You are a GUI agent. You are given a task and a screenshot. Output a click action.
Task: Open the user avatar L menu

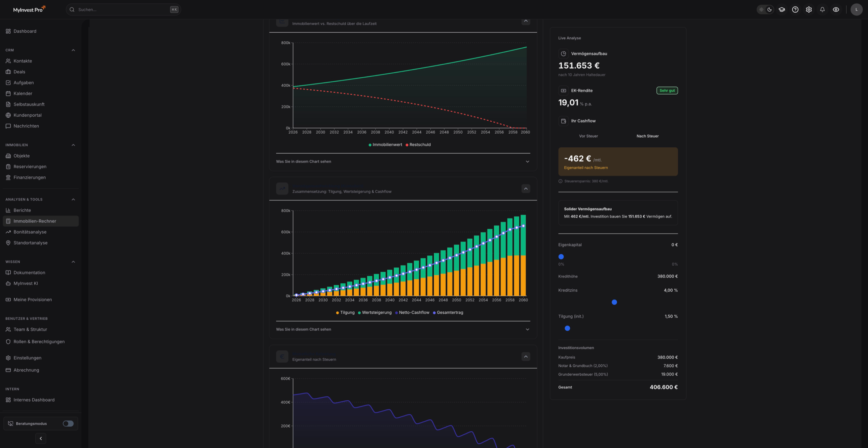(x=856, y=10)
